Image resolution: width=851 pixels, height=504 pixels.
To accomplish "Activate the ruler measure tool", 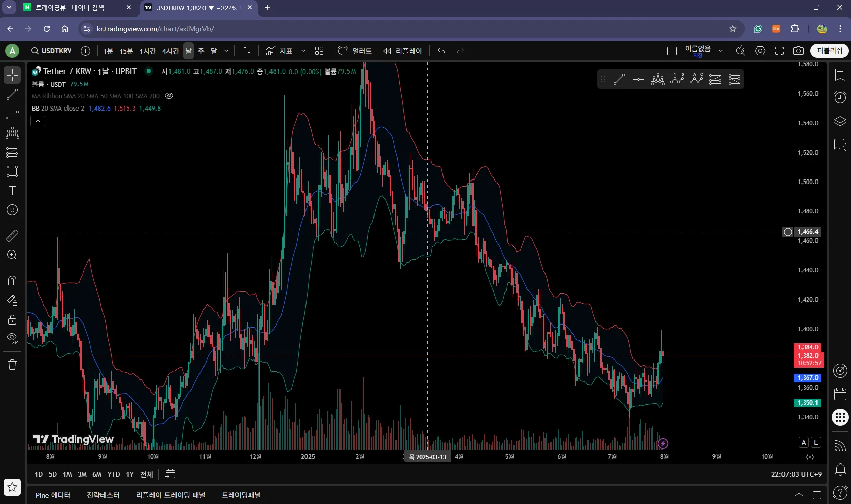I will click(12, 236).
